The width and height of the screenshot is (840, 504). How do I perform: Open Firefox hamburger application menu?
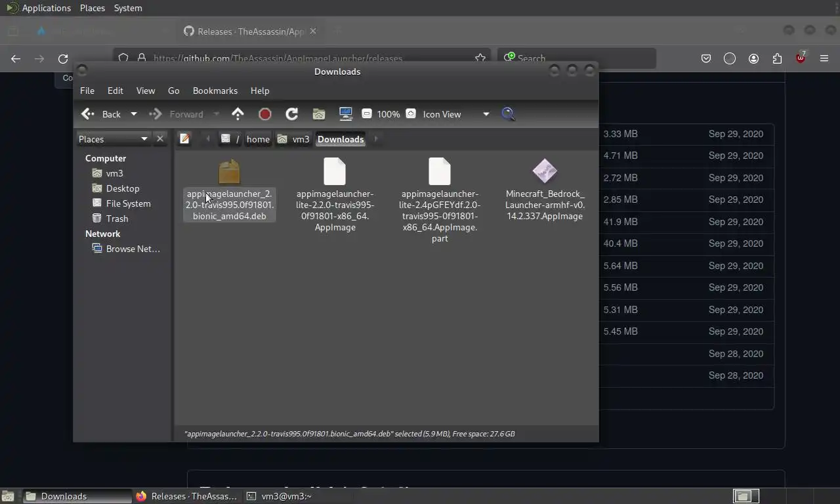point(824,58)
